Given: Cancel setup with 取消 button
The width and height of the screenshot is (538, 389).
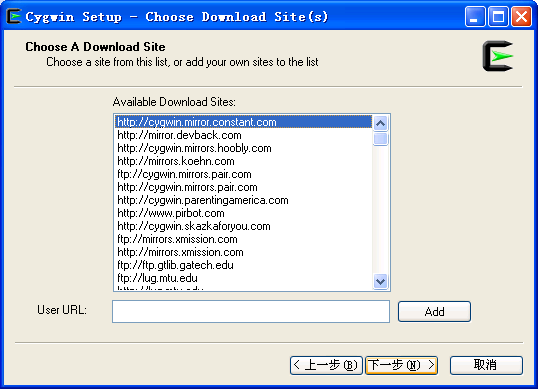Looking at the screenshot, I should pyautogui.click(x=486, y=365).
